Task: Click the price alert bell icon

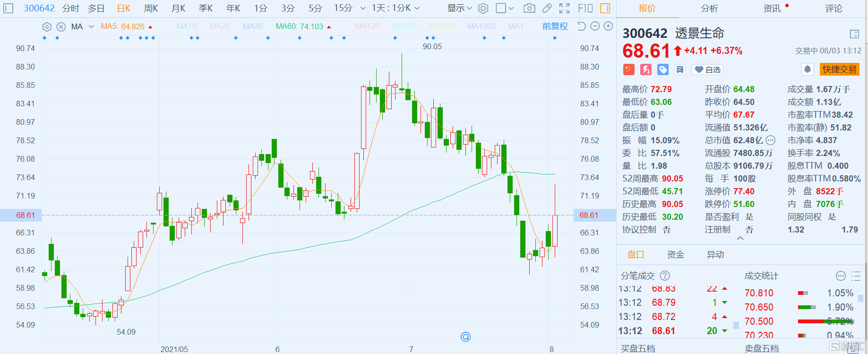Action: click(808, 69)
